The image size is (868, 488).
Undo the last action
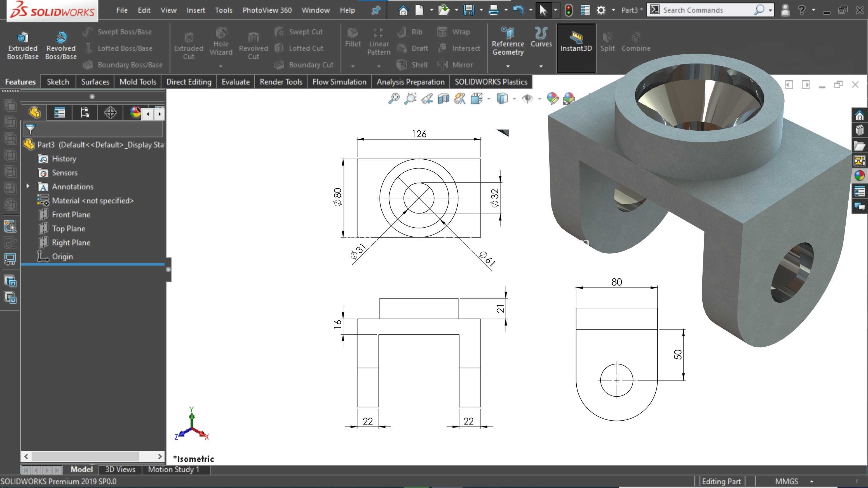coord(518,10)
